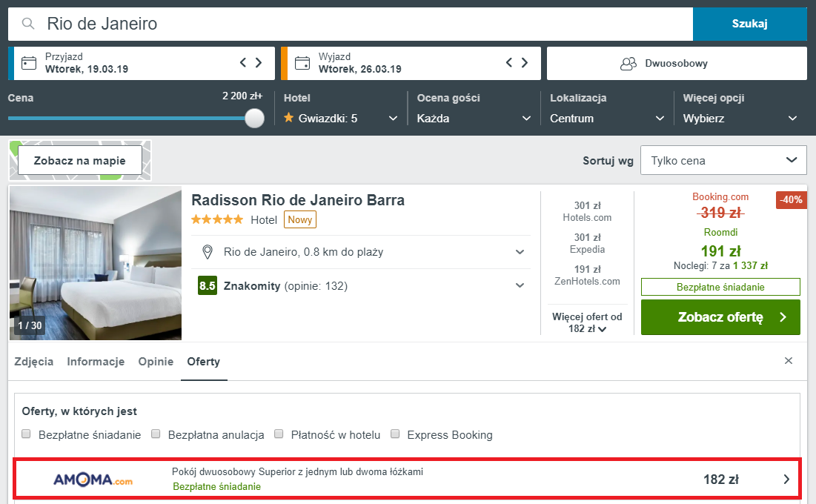Go to next departure date arrow
The image size is (816, 504).
pos(525,62)
